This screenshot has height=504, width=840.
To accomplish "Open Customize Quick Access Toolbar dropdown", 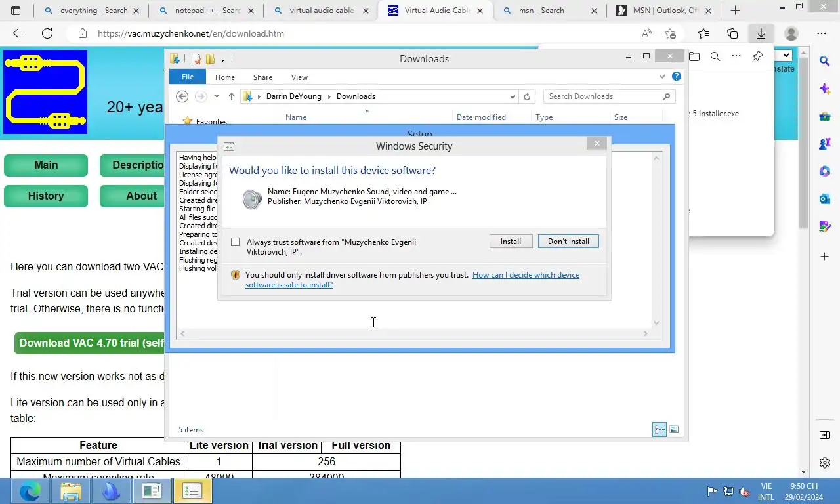I will click(222, 59).
